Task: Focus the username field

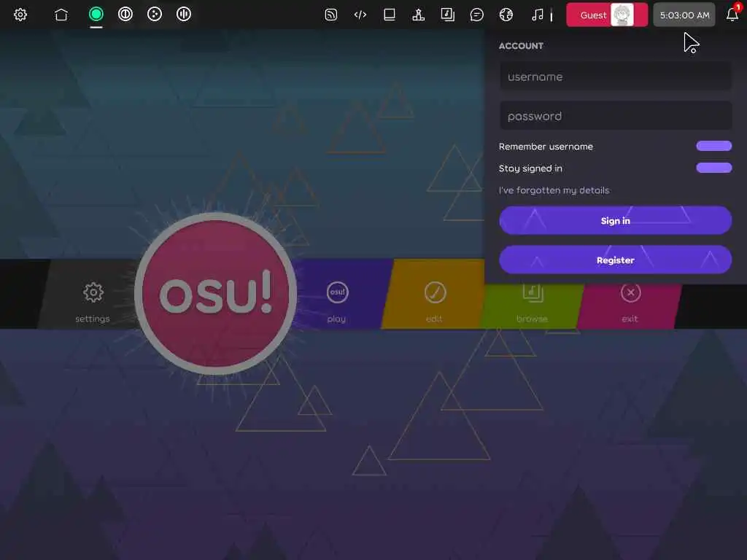Action: click(x=616, y=77)
